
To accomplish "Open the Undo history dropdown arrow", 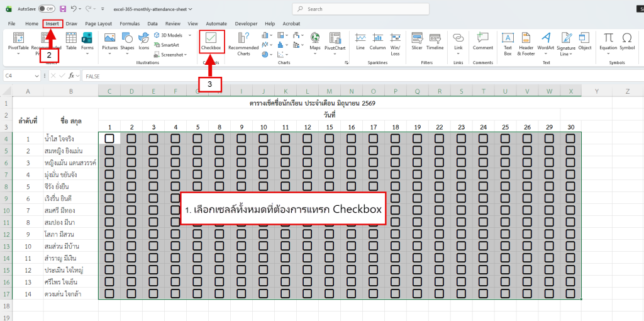I will tap(80, 9).
